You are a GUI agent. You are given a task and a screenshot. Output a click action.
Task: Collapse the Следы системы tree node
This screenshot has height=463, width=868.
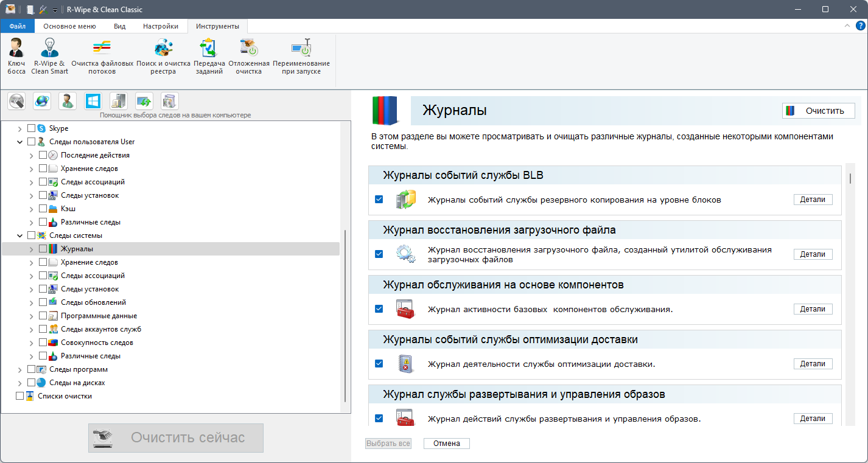pos(19,235)
